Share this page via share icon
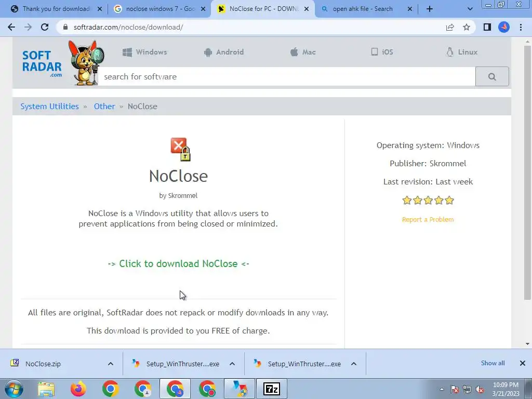The image size is (532, 399). pos(450,27)
